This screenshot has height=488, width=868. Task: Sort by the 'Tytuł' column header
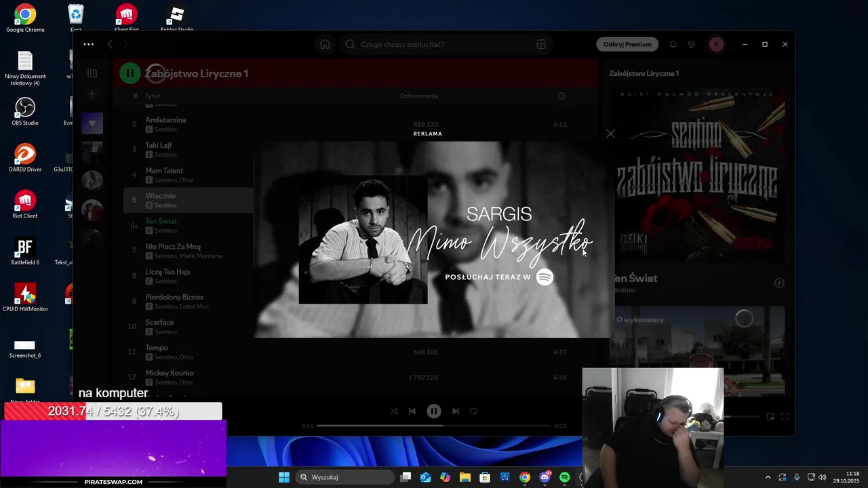153,96
